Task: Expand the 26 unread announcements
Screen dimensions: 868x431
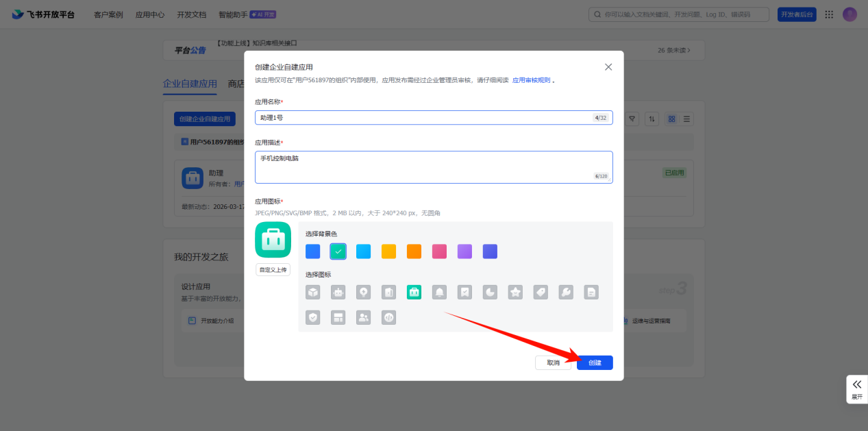Action: [x=674, y=50]
